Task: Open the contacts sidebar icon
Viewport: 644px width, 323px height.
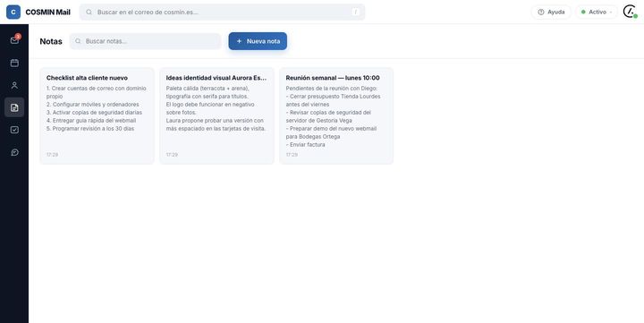Action: pos(14,85)
